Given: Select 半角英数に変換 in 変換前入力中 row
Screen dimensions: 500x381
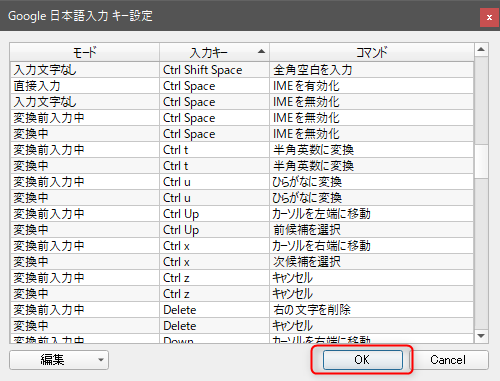Looking at the screenshot, I should [x=372, y=150].
